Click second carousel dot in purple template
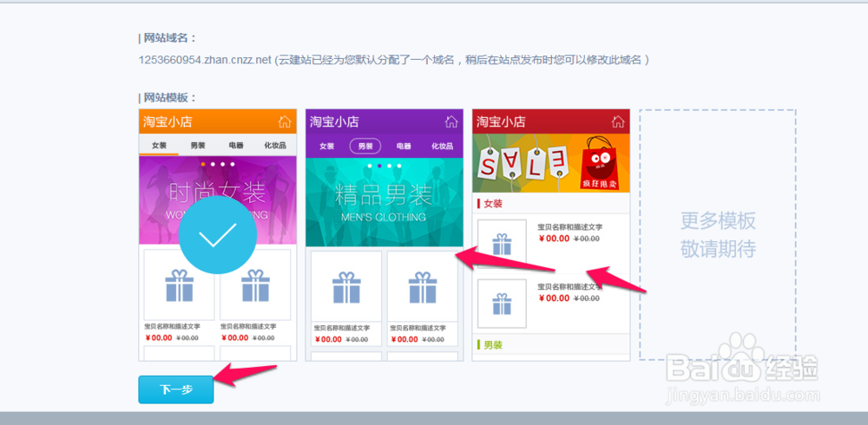 tap(379, 166)
